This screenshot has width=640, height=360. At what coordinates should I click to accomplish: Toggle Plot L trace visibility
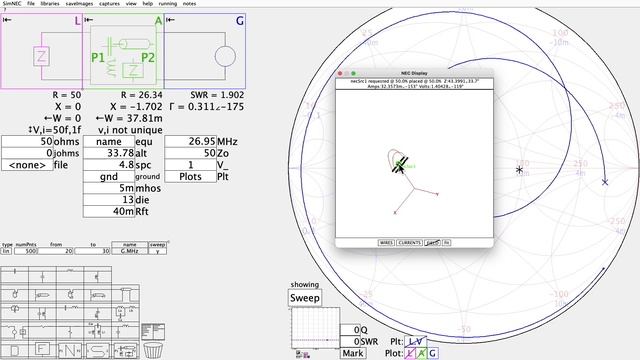point(410,353)
